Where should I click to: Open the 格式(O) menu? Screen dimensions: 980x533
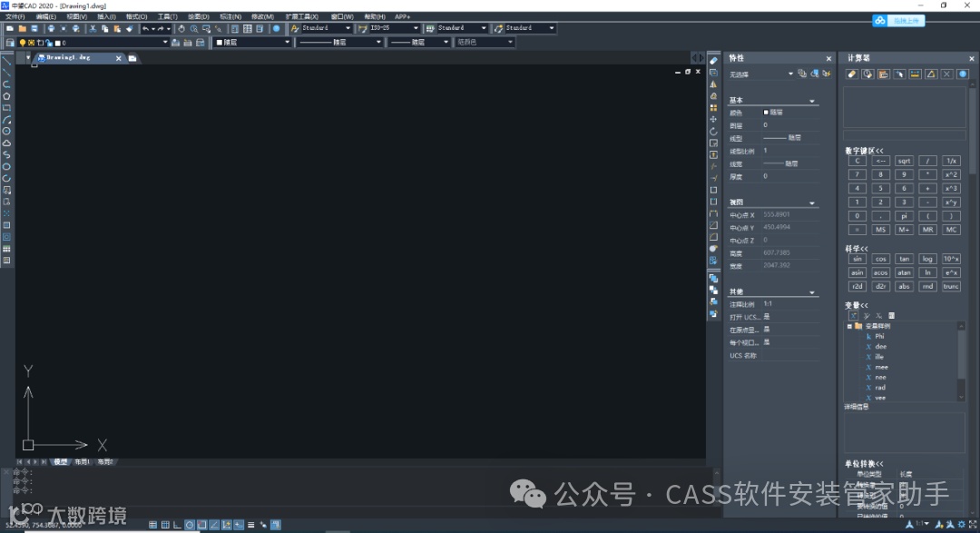pyautogui.click(x=136, y=17)
